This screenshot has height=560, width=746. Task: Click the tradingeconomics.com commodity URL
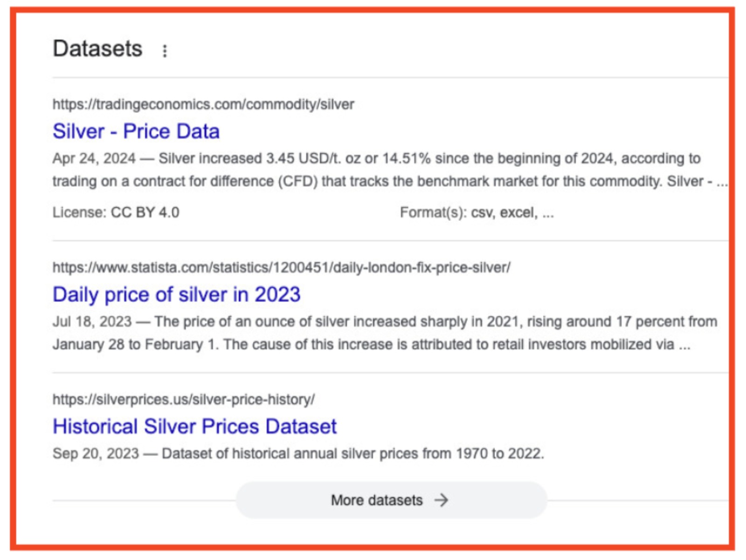pyautogui.click(x=203, y=104)
